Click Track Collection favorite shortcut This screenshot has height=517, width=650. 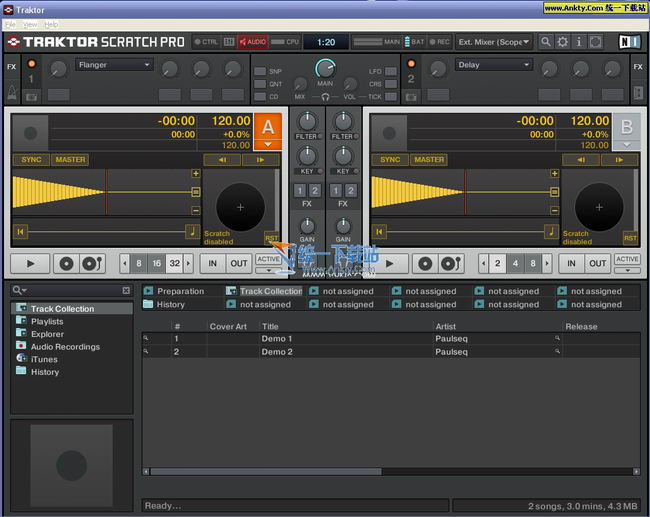tap(264, 291)
